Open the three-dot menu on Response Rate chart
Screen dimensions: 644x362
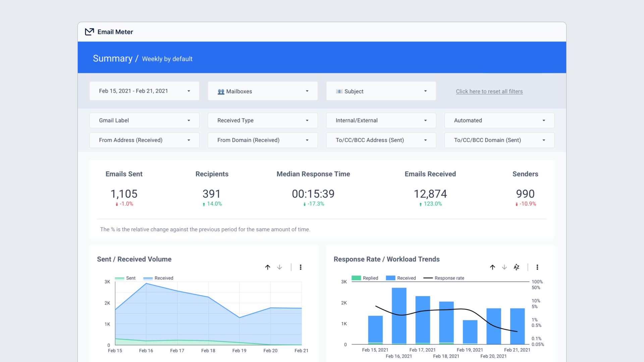tap(537, 267)
